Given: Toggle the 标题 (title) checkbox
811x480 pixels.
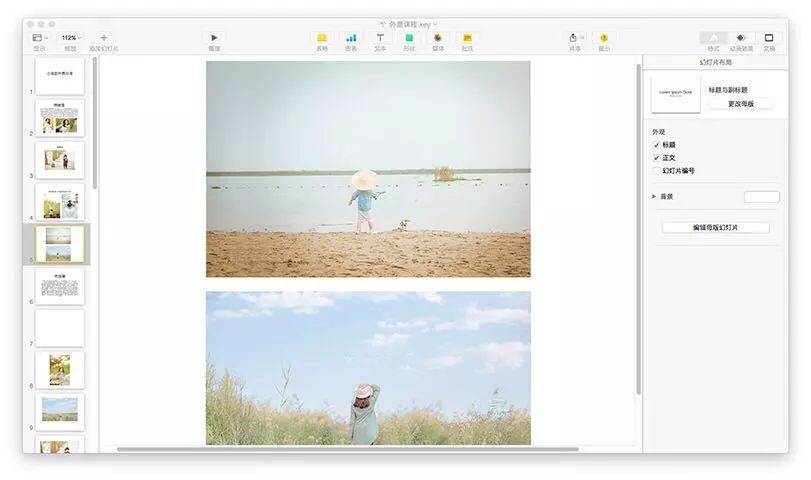Looking at the screenshot, I should click(656, 145).
